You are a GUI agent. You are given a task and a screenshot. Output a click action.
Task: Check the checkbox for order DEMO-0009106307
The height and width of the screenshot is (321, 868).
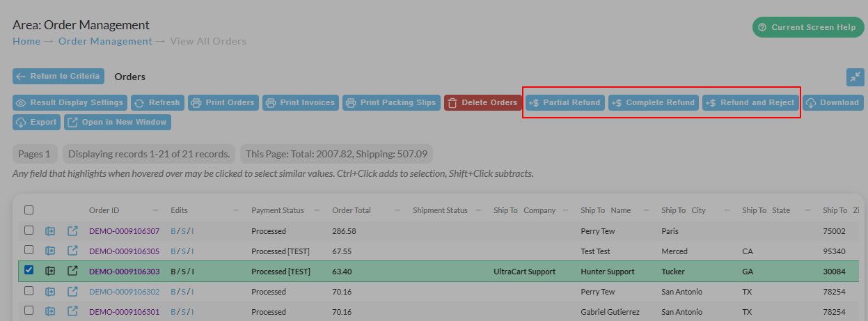(x=29, y=230)
